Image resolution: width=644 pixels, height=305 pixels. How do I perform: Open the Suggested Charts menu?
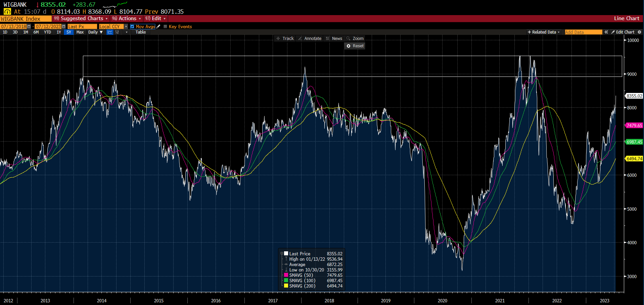click(81, 18)
